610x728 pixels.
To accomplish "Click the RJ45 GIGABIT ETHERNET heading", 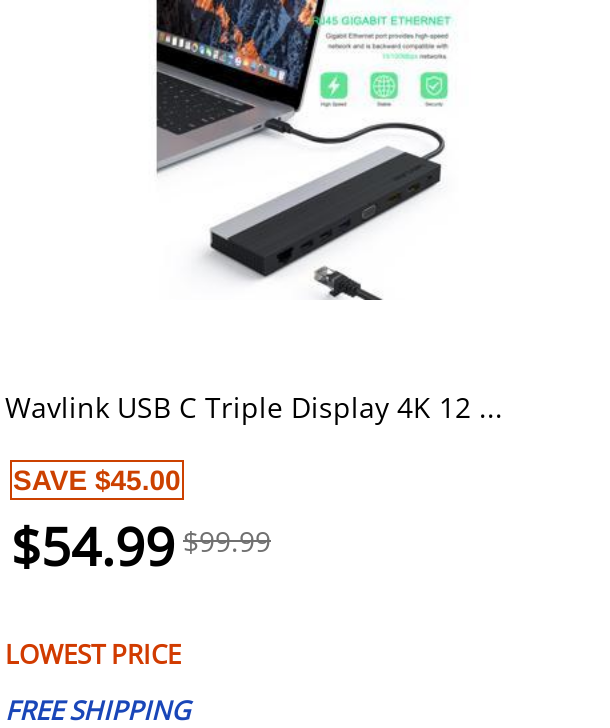I will (x=382, y=21).
